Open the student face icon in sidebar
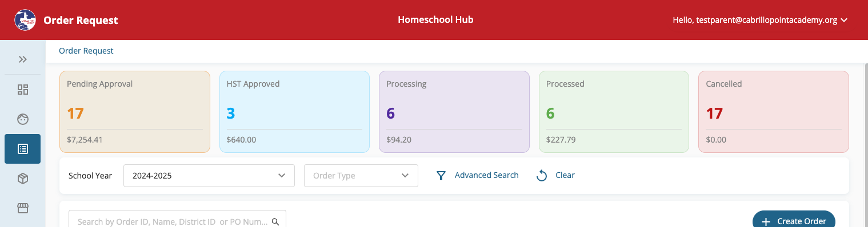Image resolution: width=868 pixels, height=227 pixels. click(23, 119)
